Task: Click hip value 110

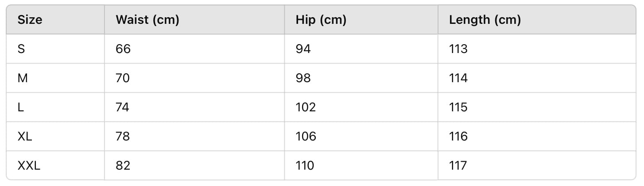Action: pos(305,166)
